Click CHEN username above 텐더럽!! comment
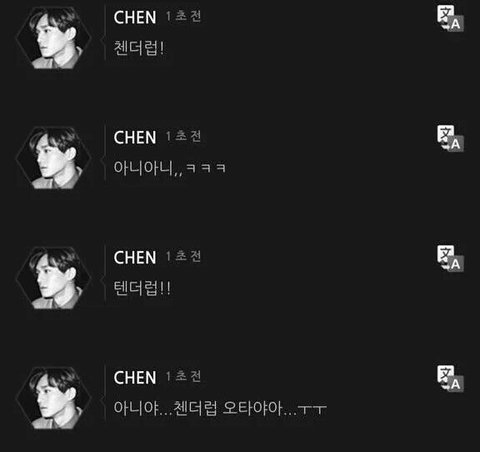 click(135, 257)
